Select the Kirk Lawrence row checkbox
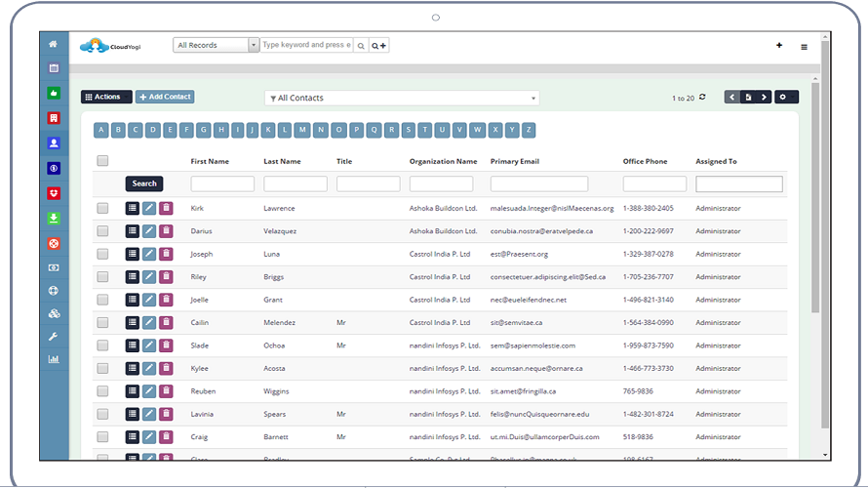Screen dimensions: 868x488 tap(102, 208)
